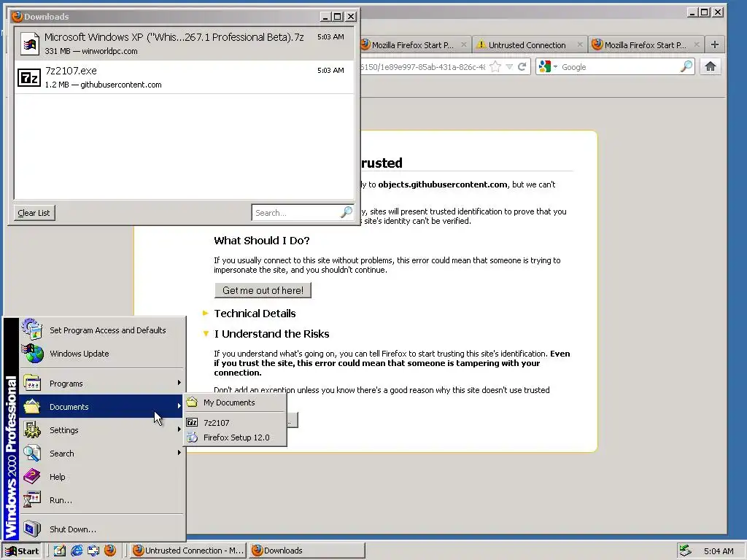
Task: Open the search engine dropdown arrow
Action: click(x=555, y=66)
